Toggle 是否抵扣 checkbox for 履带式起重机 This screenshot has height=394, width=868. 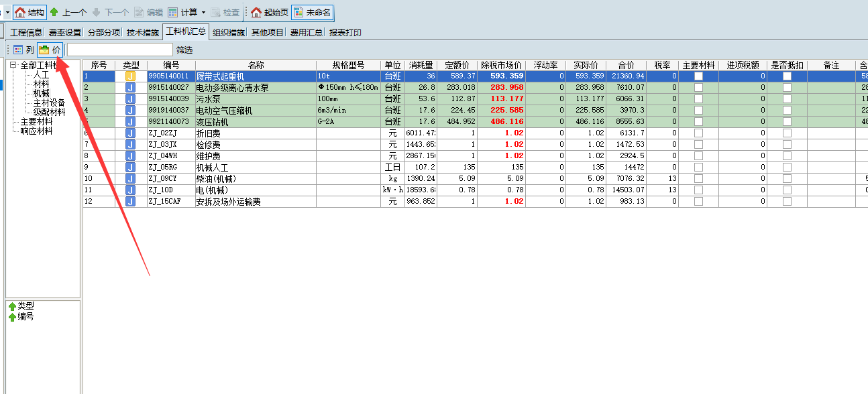coord(787,76)
